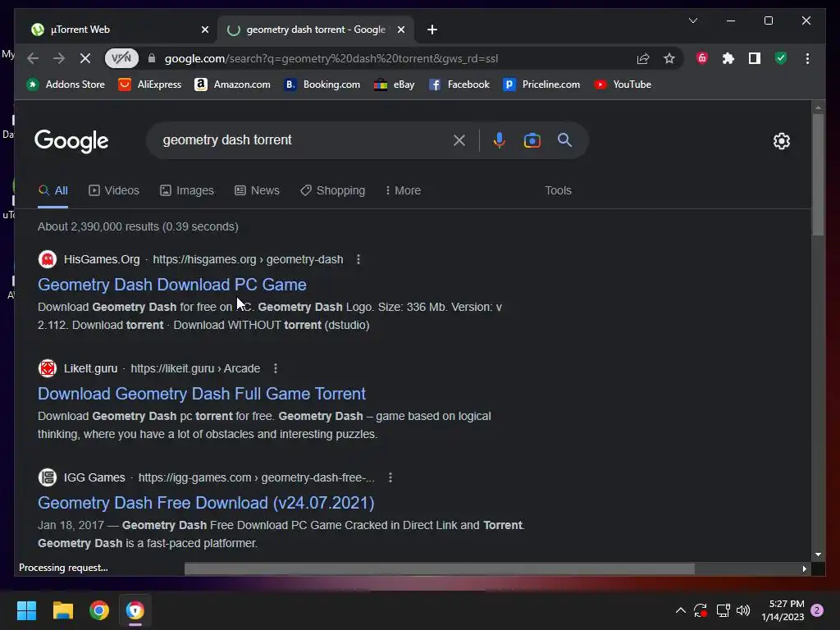Open the Windows Start menu

26,610
